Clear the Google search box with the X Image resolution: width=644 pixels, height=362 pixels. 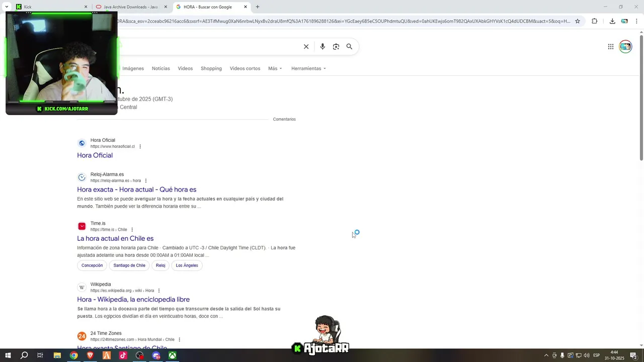(306, 47)
